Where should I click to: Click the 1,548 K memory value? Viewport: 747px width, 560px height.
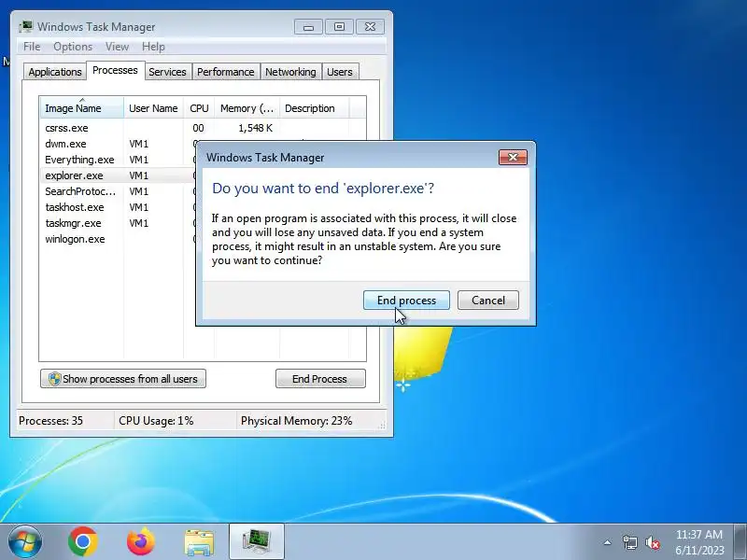pyautogui.click(x=255, y=128)
